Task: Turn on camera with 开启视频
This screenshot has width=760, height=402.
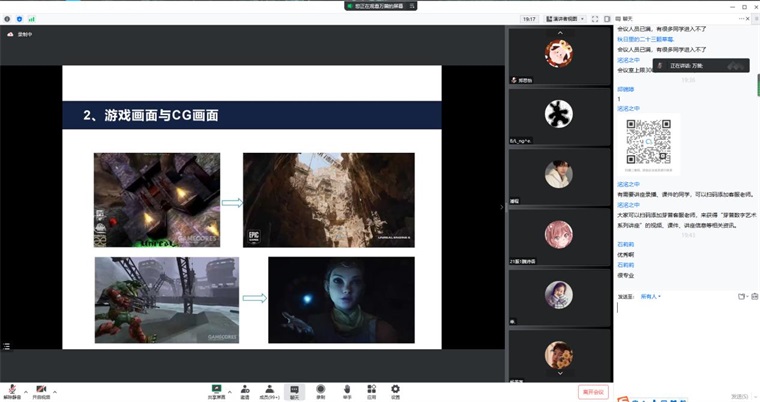Action: click(x=41, y=391)
